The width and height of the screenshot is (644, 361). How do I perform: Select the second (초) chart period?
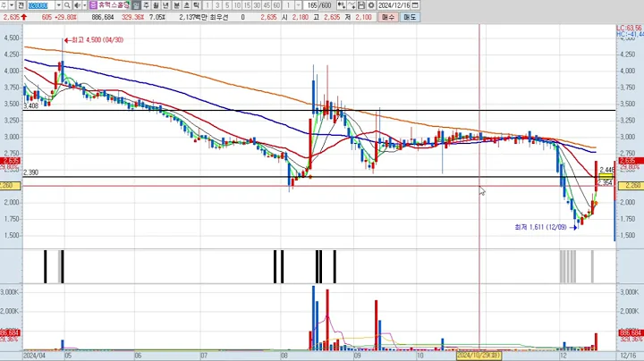[186, 5]
